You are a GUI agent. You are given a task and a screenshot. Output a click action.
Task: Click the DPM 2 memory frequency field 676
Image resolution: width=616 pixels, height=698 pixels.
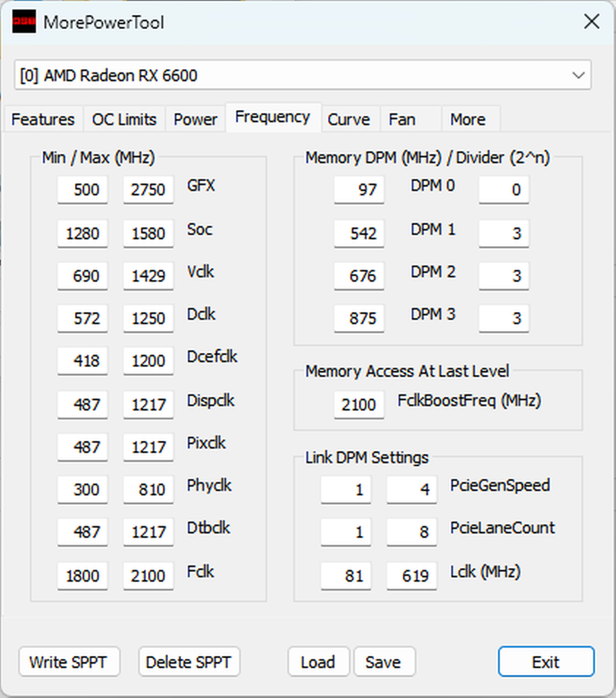click(x=359, y=276)
